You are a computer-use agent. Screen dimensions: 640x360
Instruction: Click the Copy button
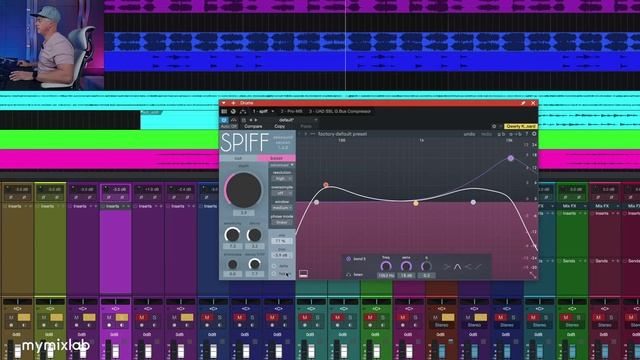click(280, 127)
